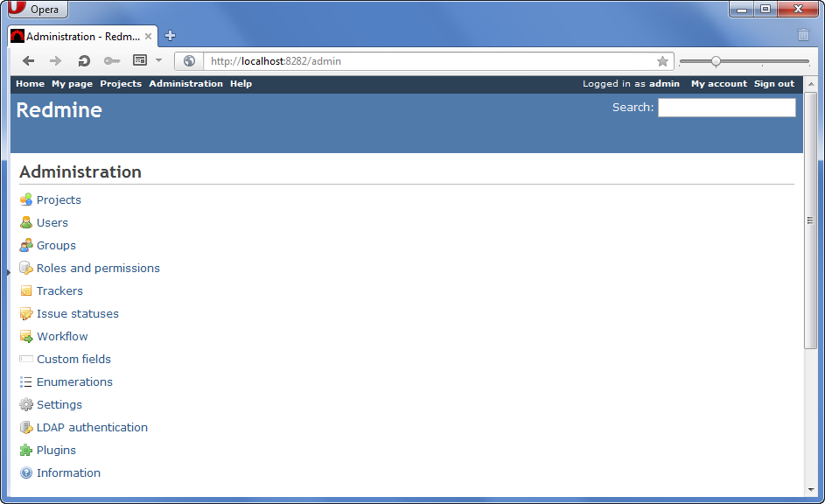Open the panels dropdown arrow in the toolbar
The width and height of the screenshot is (825, 504).
158,60
